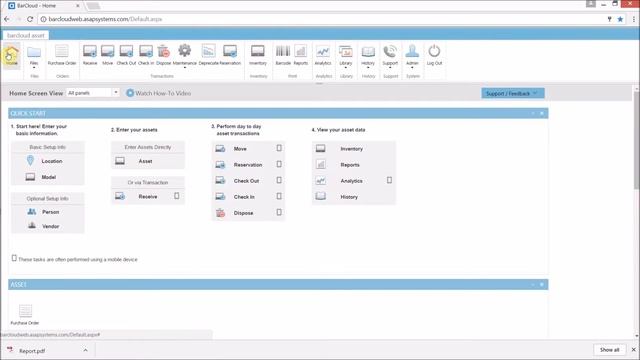640x360 pixels.
Task: Click the Receive icon in the ribbon
Action: coord(90,56)
